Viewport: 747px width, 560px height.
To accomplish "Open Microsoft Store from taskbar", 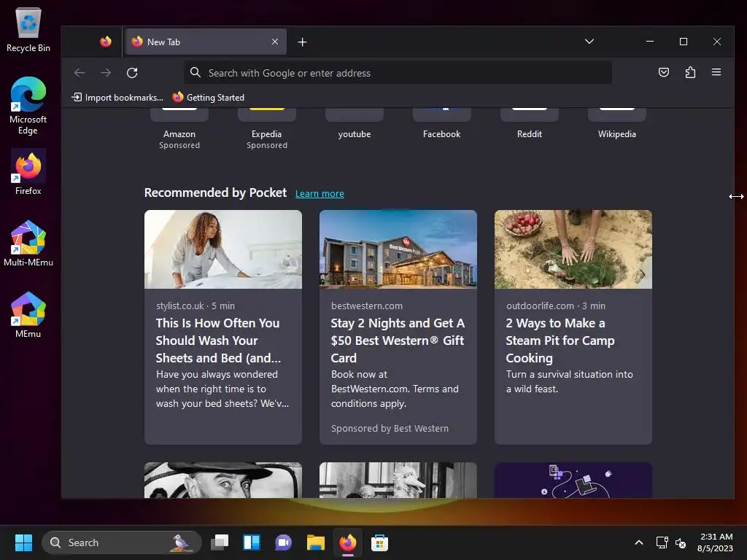I will (x=379, y=542).
